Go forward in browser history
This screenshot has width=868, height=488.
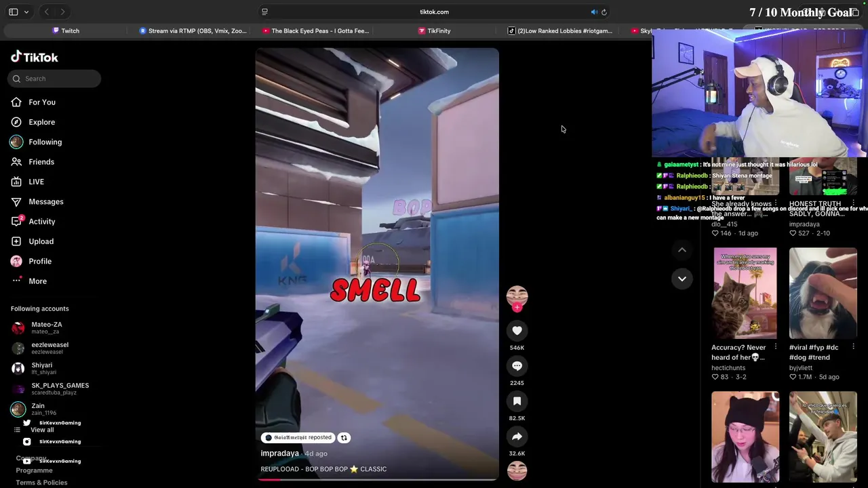[62, 12]
